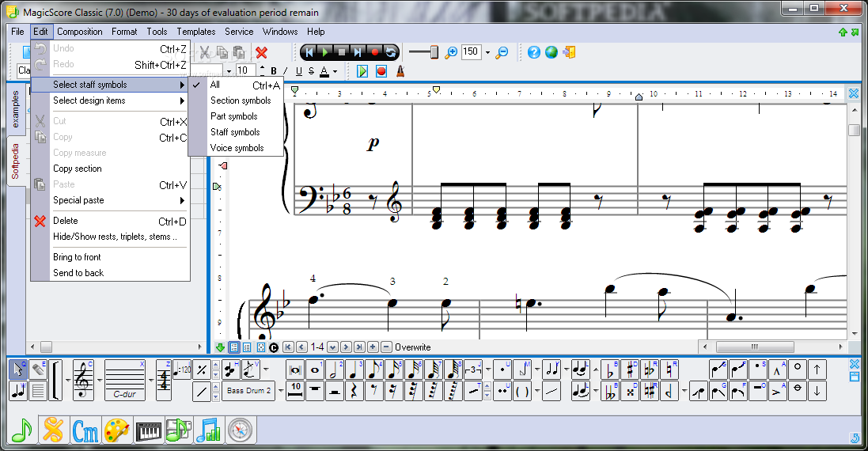Insert a whole rest
Viewport: 868px width, 451px height.
pos(315,391)
